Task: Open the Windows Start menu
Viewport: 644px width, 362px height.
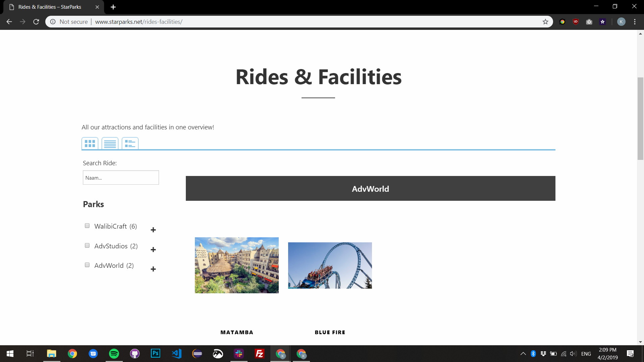Action: coord(10,354)
